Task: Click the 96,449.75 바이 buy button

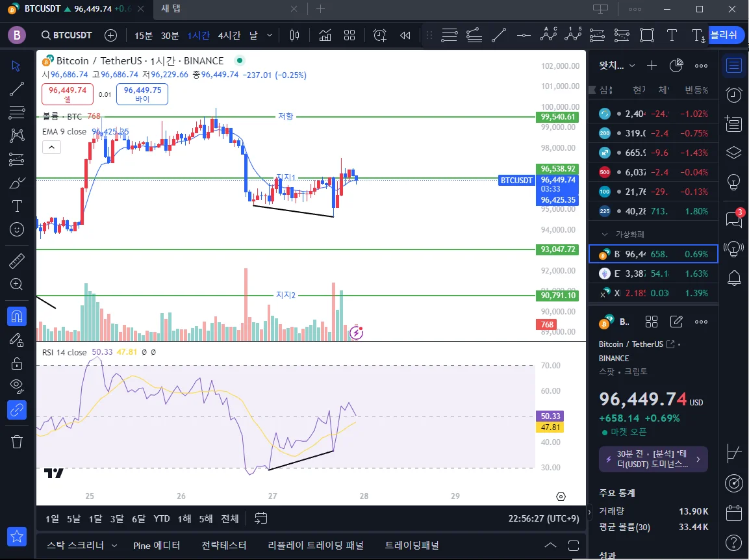Action: [142, 94]
